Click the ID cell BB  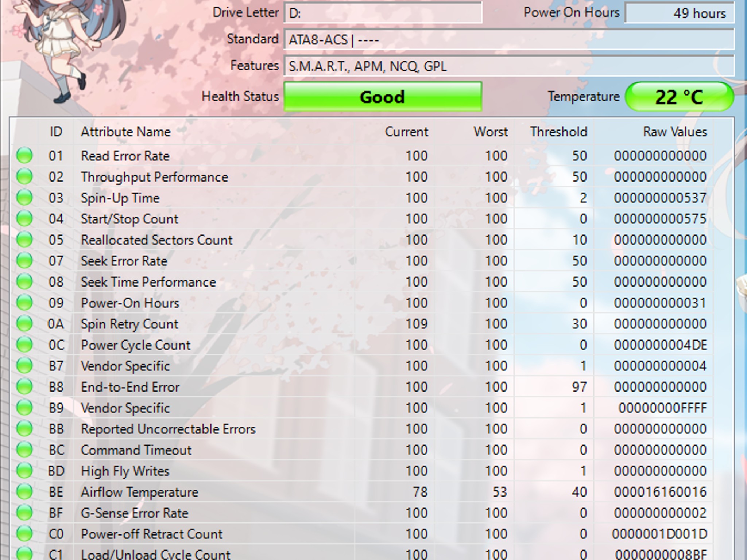56,429
